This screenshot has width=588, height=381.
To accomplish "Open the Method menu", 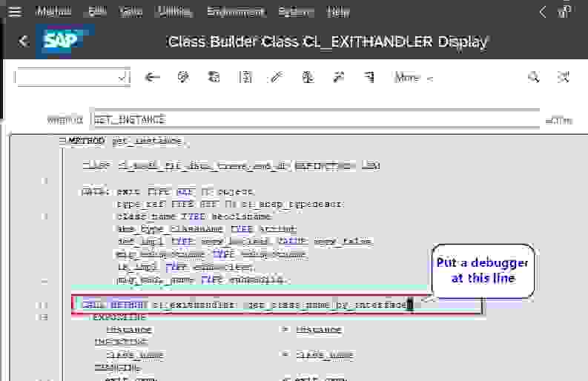I will pos(53,12).
